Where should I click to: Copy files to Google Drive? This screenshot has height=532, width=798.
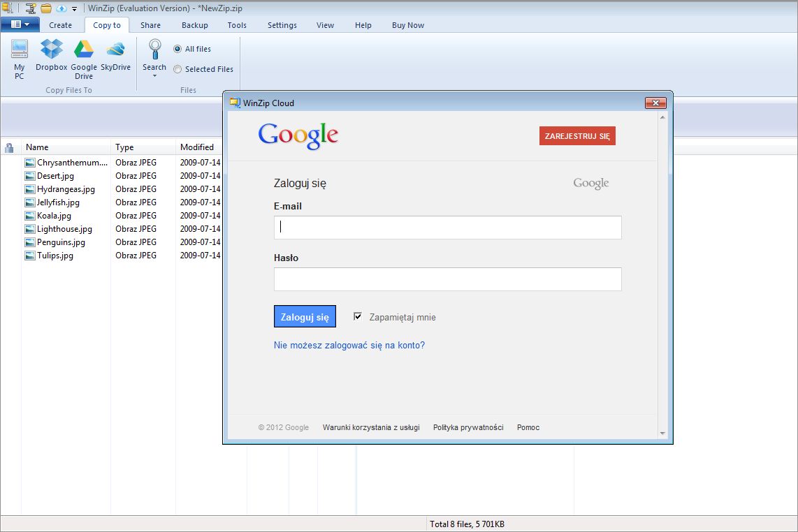[84, 59]
